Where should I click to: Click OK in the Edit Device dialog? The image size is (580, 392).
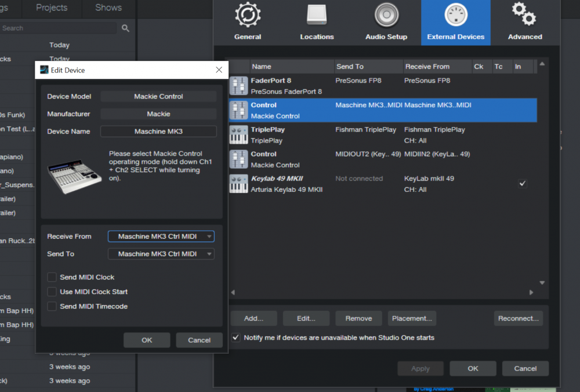tap(147, 340)
